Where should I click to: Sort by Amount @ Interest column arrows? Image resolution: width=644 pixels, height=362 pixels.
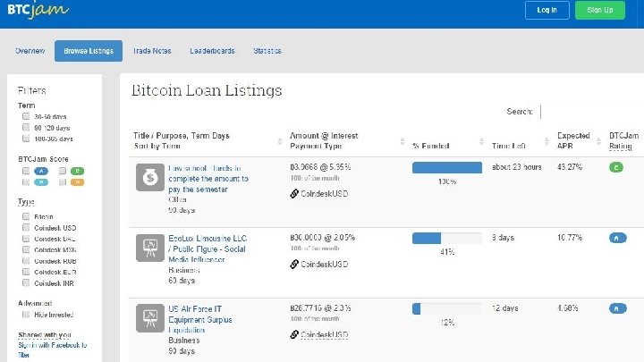[402, 141]
